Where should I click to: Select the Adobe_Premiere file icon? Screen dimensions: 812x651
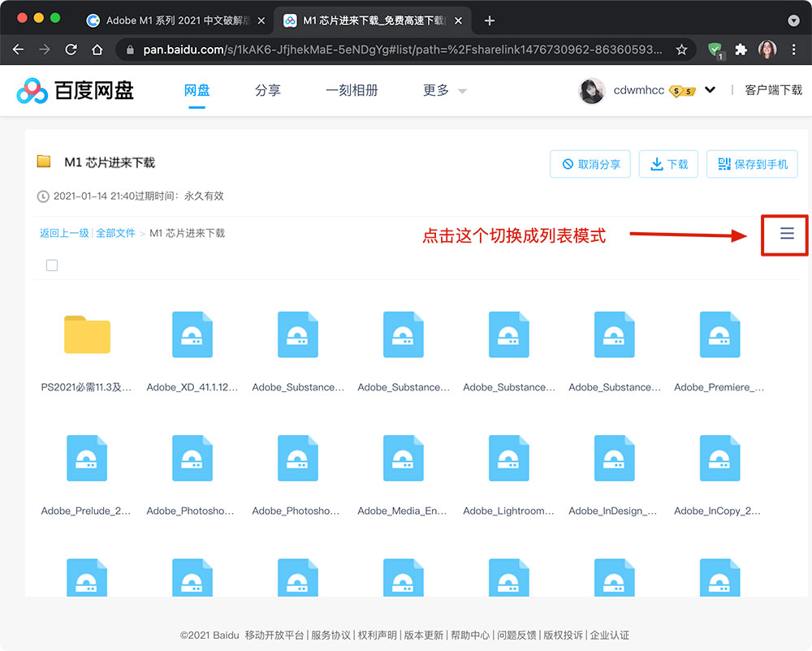719,334
